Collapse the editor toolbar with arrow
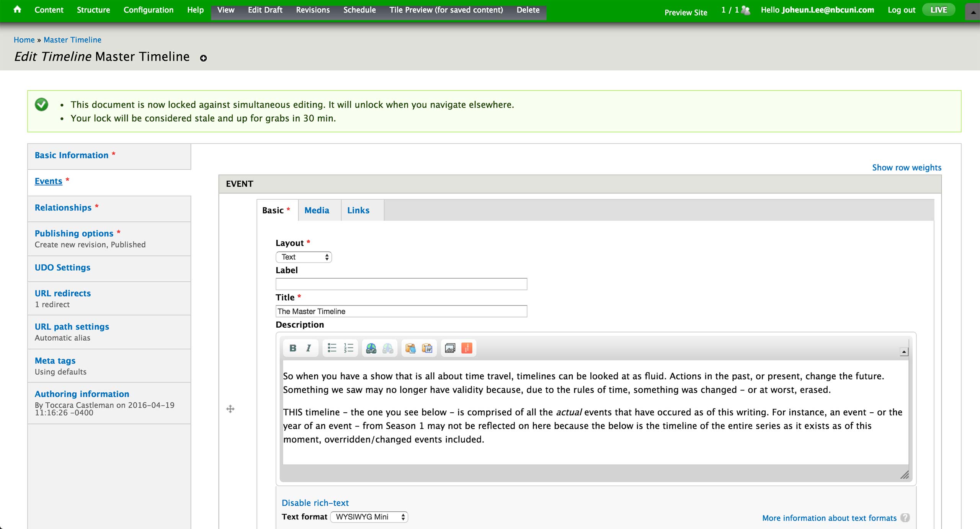 (904, 352)
